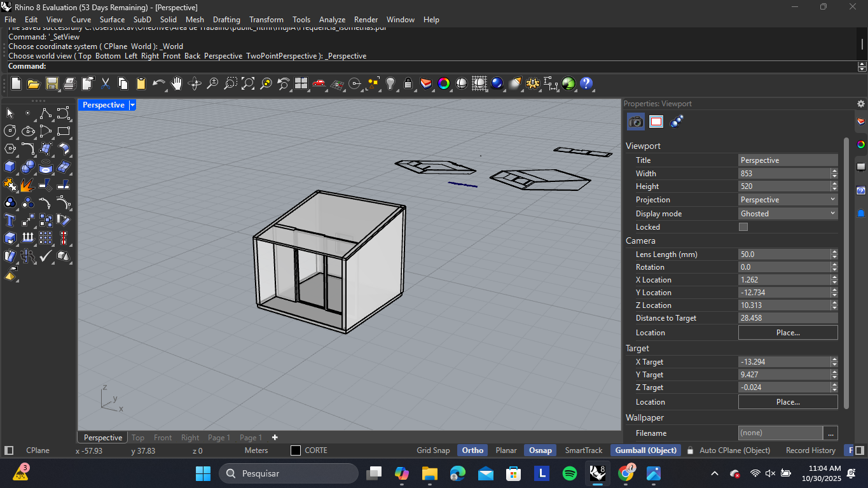Image resolution: width=868 pixels, height=488 pixels.
Task: Open the Help question mark icon
Action: [x=586, y=83]
